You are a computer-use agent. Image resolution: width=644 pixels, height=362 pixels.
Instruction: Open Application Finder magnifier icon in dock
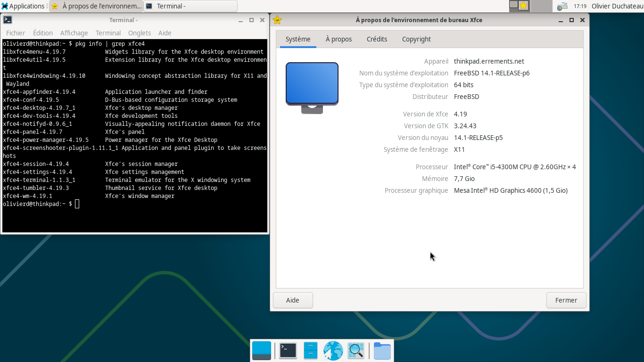[356, 351]
